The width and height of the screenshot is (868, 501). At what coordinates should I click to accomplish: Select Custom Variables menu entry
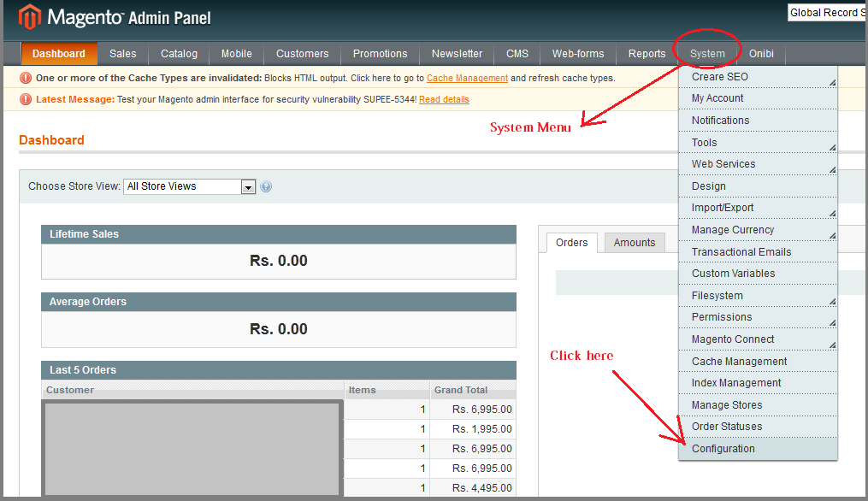[x=758, y=274]
